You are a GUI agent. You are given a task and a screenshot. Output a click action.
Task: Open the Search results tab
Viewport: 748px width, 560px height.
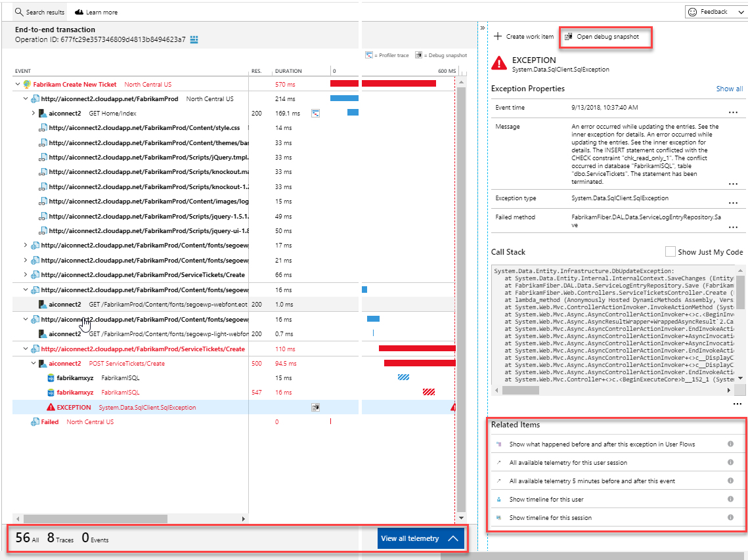(40, 12)
